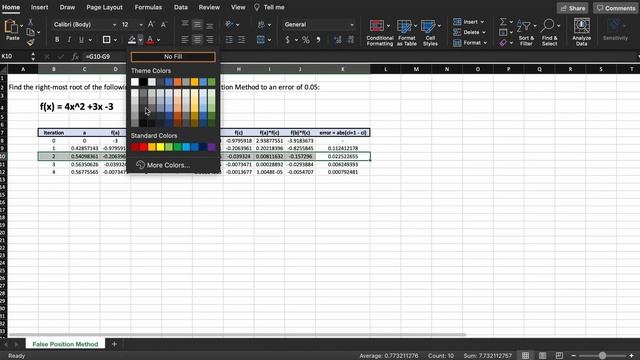Viewport: 640px width, 360px height.
Task: Click the Increase Indent icon
Action: point(241,40)
